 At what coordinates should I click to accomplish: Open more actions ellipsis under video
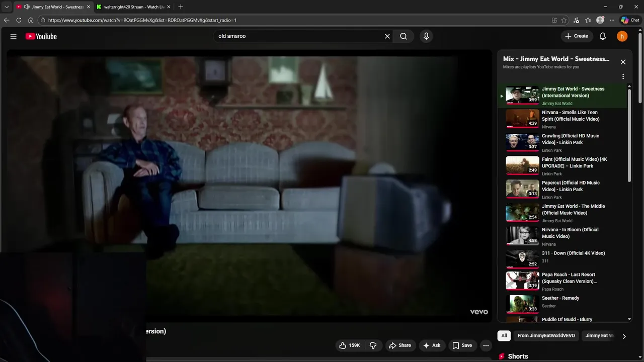[486, 345]
